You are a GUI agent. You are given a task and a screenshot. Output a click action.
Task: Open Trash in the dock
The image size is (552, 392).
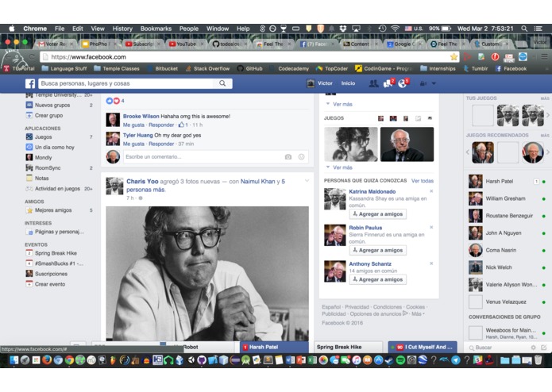(538, 360)
